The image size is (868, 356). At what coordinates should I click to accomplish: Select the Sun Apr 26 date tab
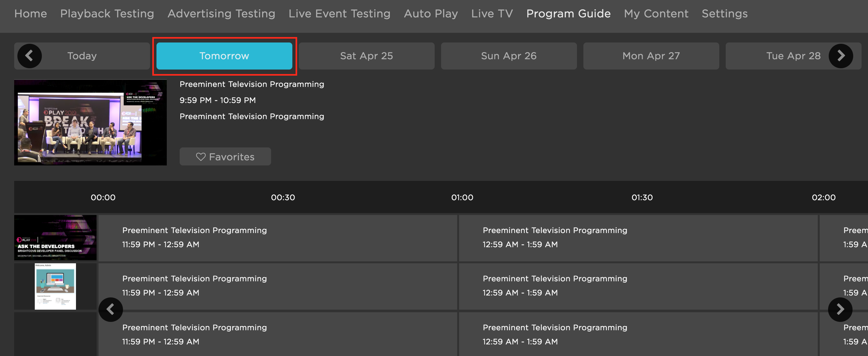(509, 56)
